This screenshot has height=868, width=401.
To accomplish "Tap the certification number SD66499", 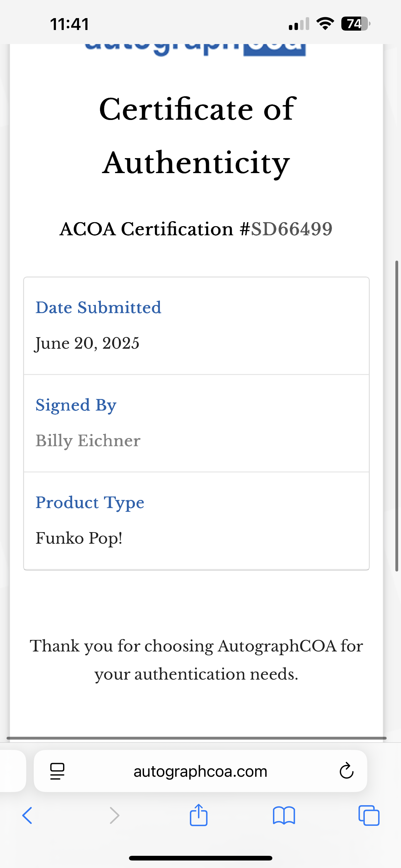I will [x=292, y=229].
